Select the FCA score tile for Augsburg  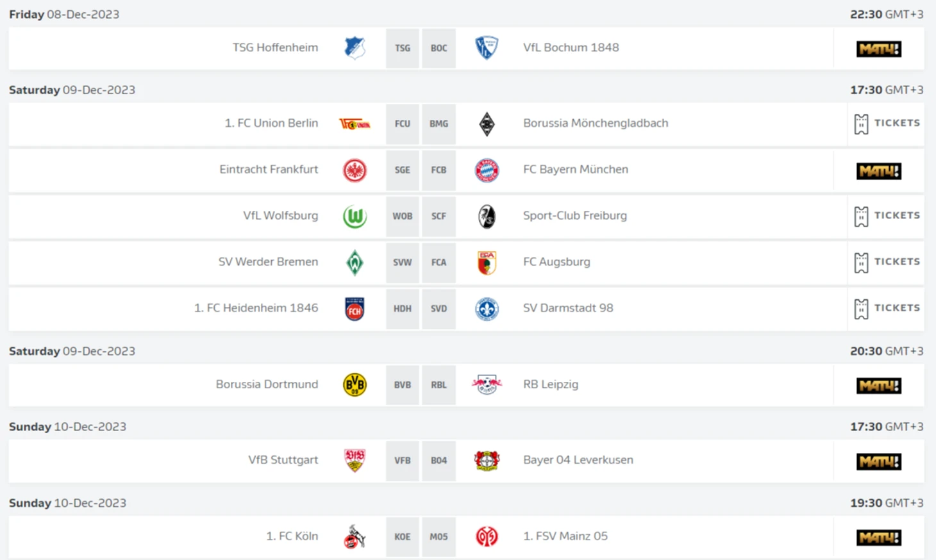(439, 263)
